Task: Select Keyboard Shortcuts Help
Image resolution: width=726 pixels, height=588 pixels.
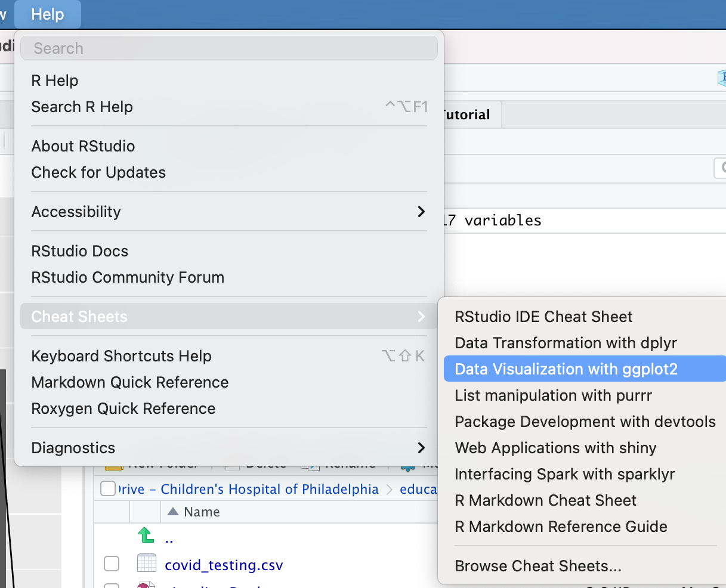Action: click(x=122, y=356)
